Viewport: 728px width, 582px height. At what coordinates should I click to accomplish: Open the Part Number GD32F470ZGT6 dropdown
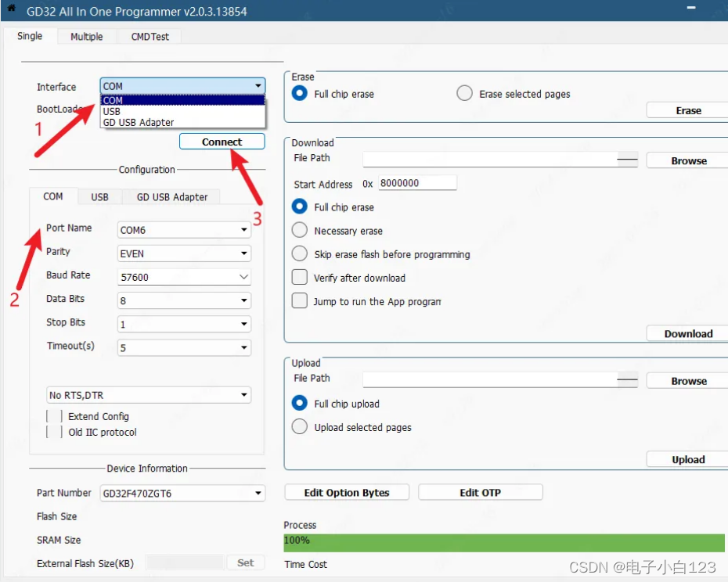pyautogui.click(x=182, y=494)
